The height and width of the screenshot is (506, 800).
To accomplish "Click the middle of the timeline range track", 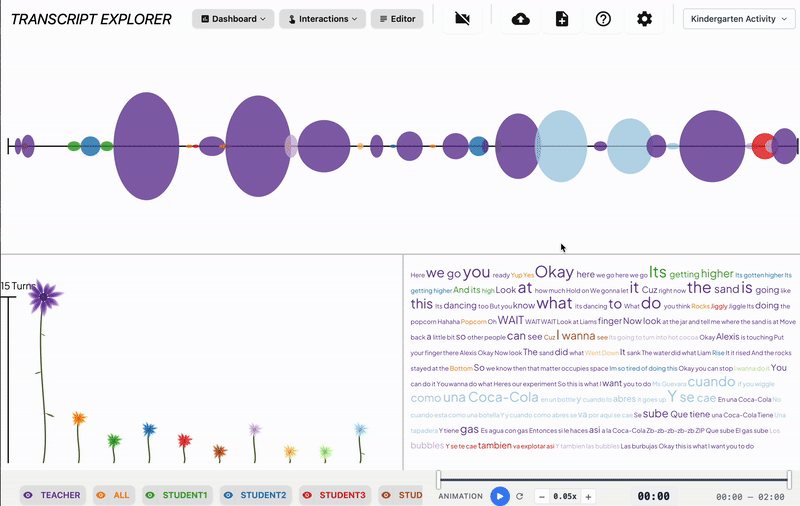I will [614, 479].
